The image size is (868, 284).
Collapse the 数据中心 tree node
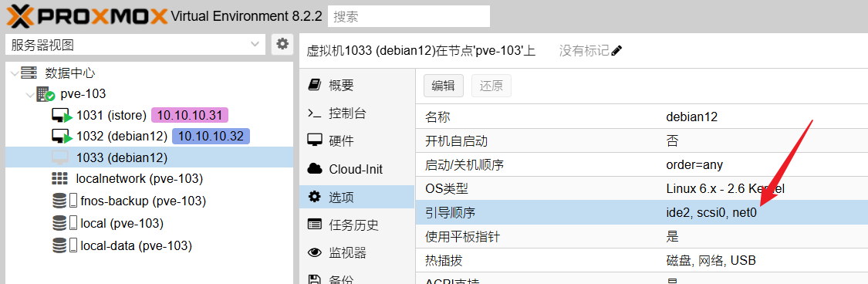15,73
